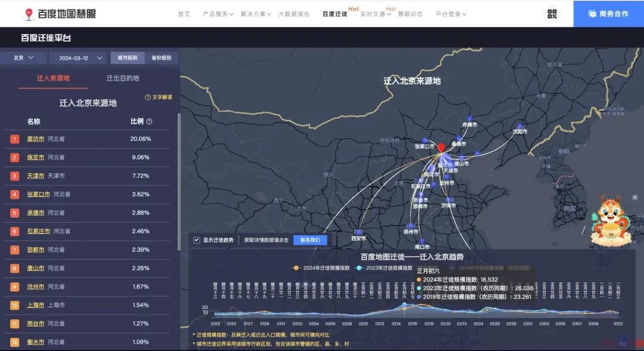The image size is (644, 351).
Task: Click the 沧州市 list entry
Action: click(87, 287)
